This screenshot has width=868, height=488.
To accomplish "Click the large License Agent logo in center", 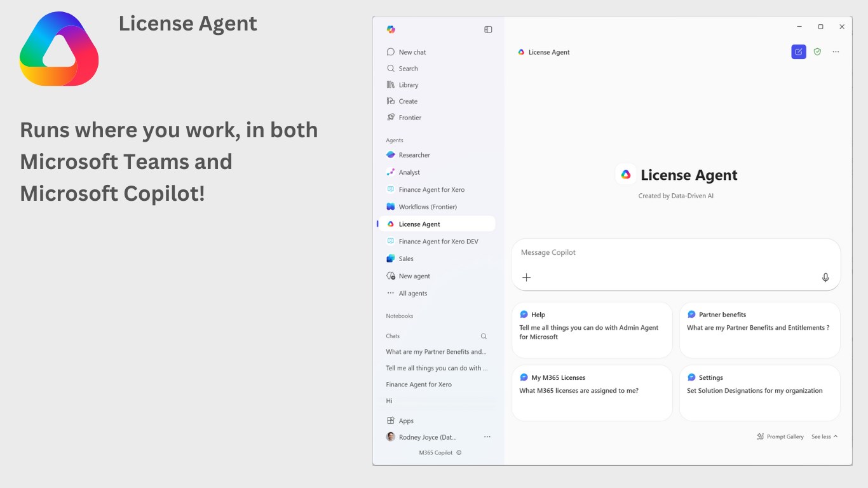I will click(x=626, y=175).
